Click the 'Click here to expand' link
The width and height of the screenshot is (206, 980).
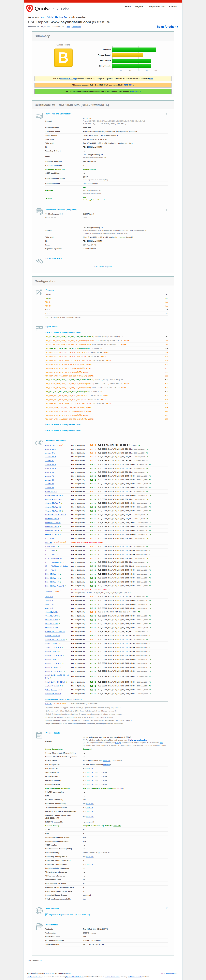pyautogui.click(x=103, y=266)
